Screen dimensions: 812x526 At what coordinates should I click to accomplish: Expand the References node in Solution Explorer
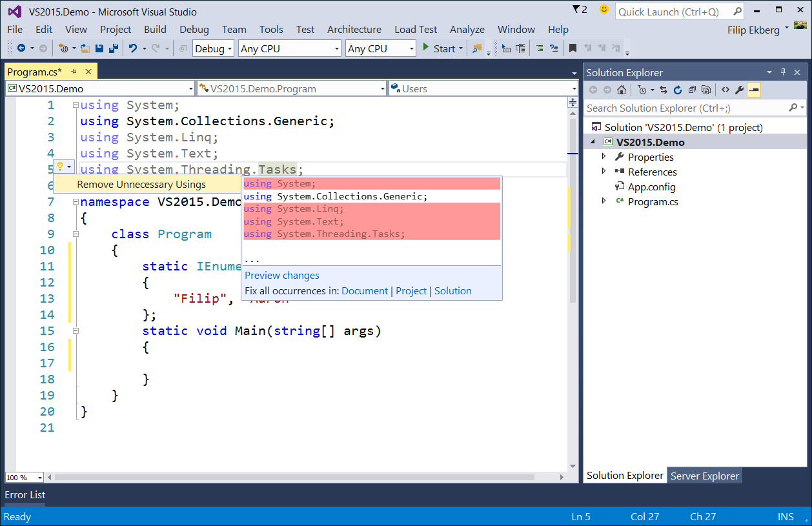[604, 171]
